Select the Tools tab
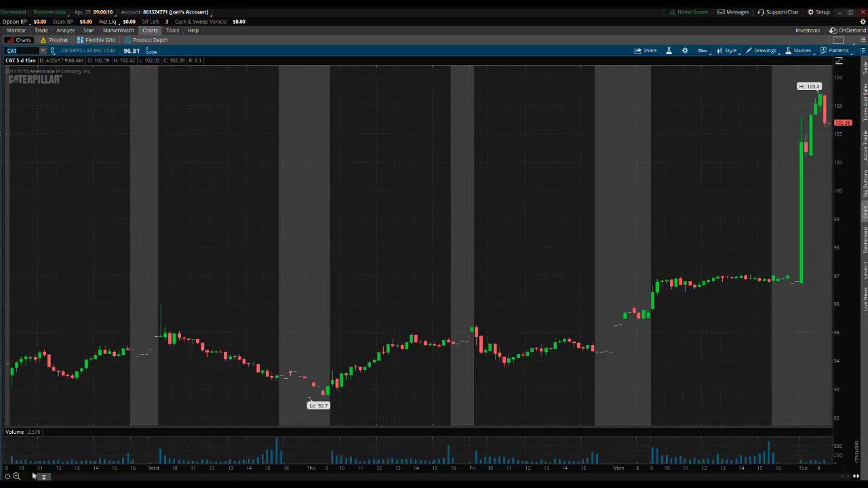The width and height of the screenshot is (868, 488). point(172,30)
